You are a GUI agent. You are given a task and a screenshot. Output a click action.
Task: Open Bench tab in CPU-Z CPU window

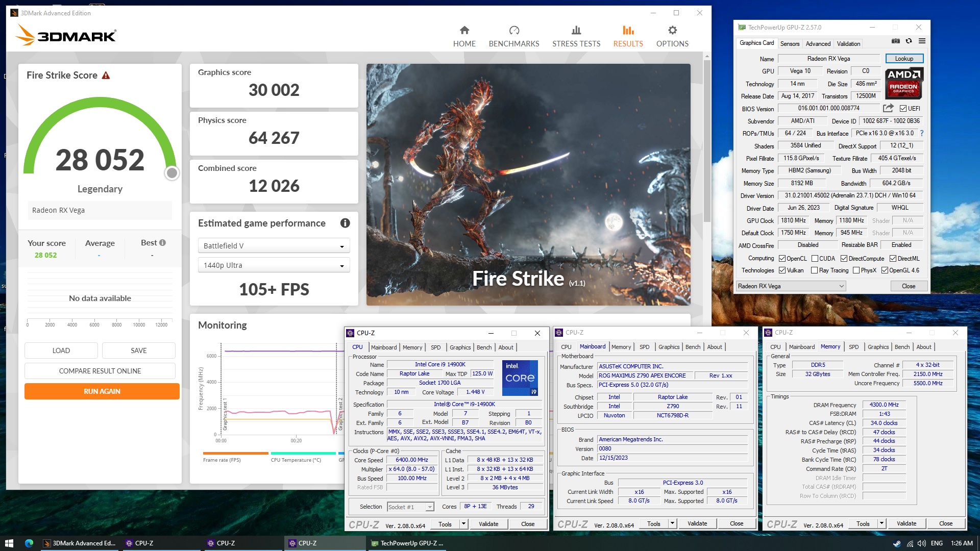click(484, 347)
